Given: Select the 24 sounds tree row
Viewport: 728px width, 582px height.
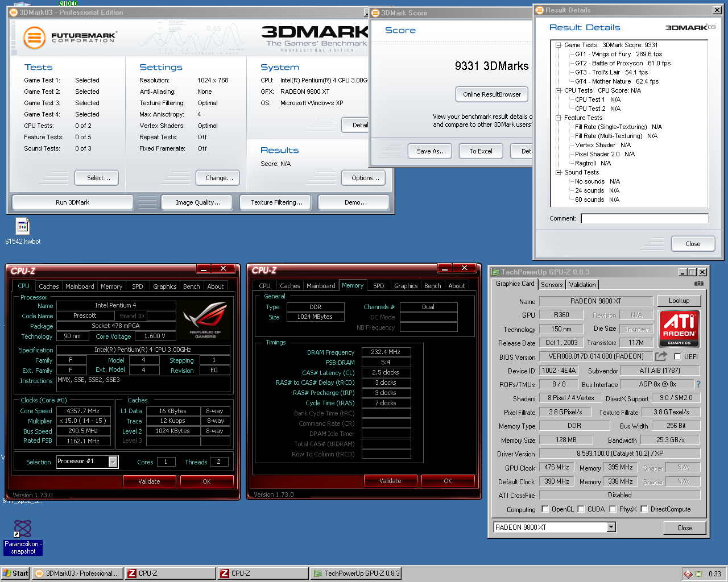Looking at the screenshot, I should click(597, 190).
